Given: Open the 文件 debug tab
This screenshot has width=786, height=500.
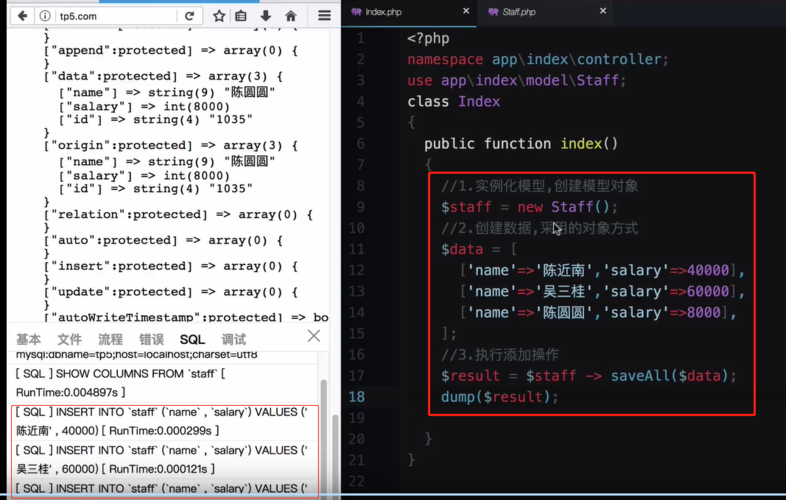Looking at the screenshot, I should [69, 340].
